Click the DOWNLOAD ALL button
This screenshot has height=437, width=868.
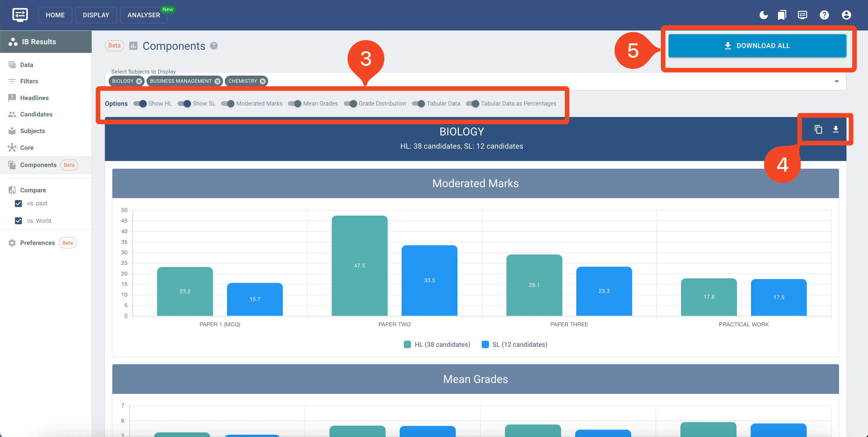[x=757, y=45]
